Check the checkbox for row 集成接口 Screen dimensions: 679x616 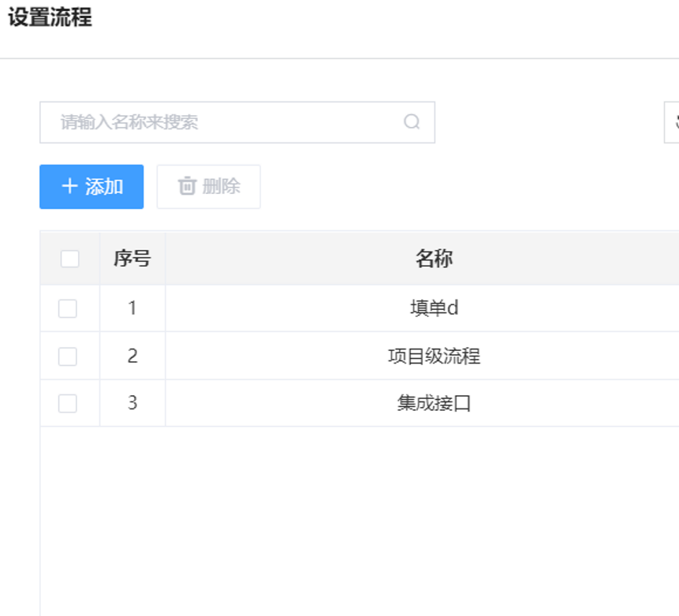[x=68, y=403]
